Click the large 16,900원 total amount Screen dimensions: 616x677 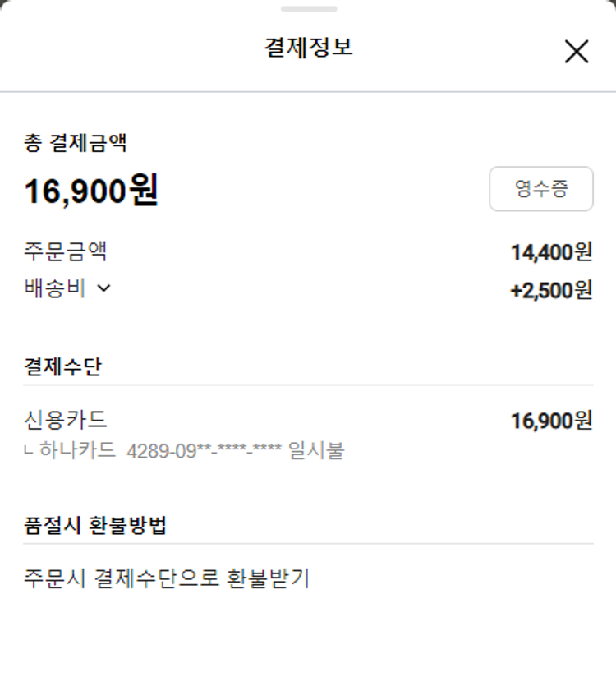[x=91, y=191]
